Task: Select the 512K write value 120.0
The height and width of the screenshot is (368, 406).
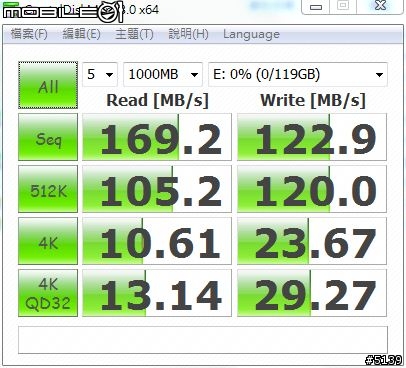Action: tap(312, 189)
